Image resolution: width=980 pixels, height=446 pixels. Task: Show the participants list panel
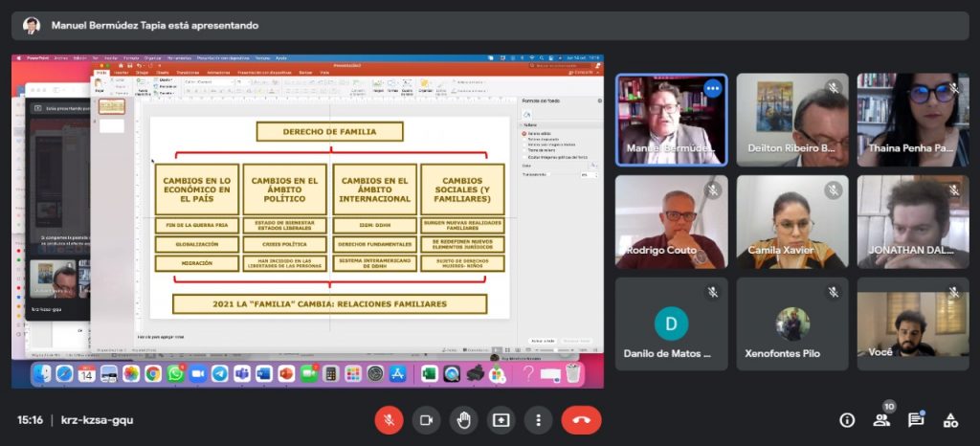[x=881, y=420]
